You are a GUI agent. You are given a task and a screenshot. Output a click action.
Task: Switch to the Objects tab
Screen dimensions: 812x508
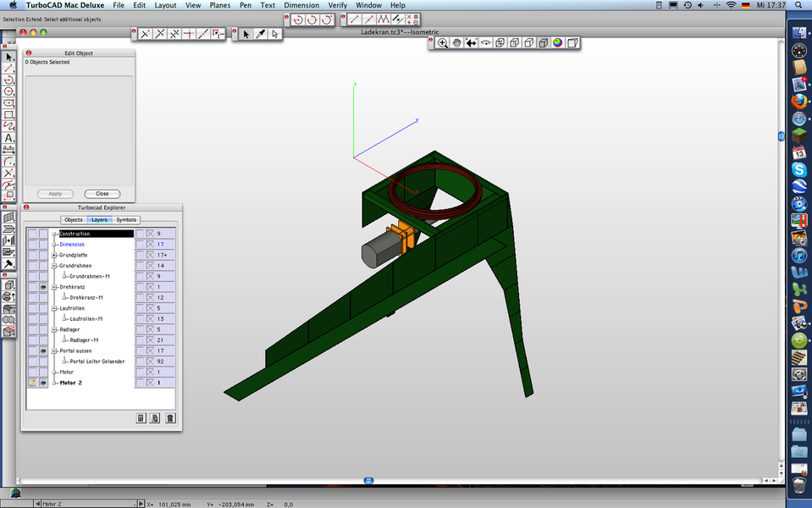[x=74, y=220]
